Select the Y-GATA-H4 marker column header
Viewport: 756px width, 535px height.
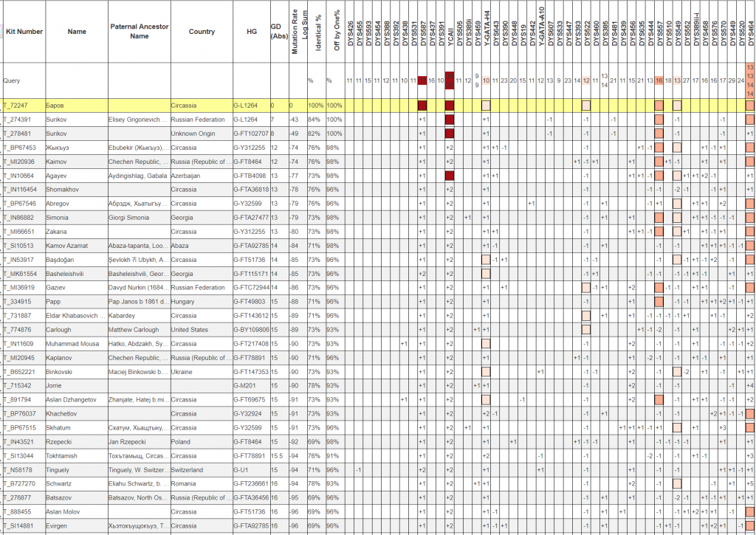coord(487,32)
